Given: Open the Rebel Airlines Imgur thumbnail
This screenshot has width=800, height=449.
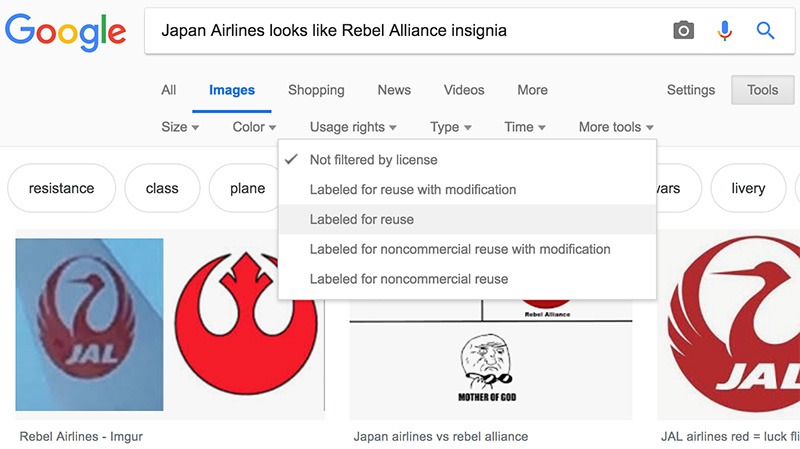Looking at the screenshot, I should [170, 327].
